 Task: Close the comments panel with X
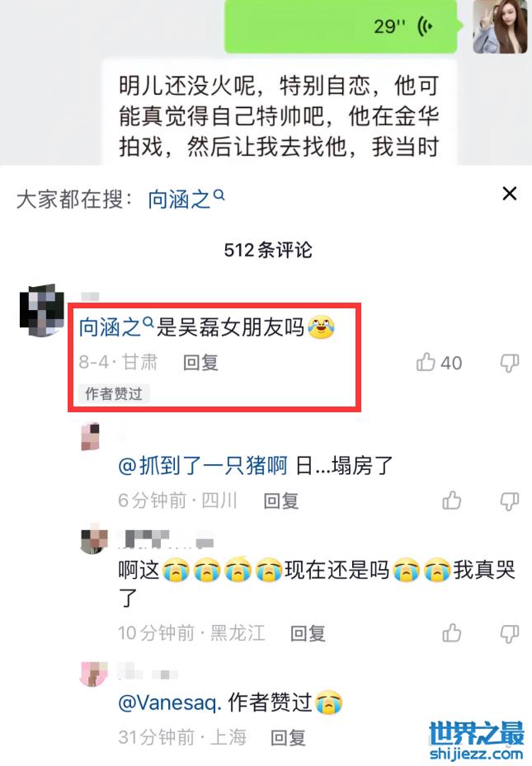point(510,194)
